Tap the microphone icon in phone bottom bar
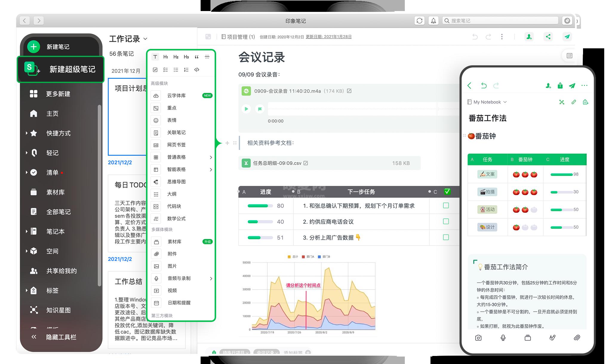Image resolution: width=609 pixels, height=364 pixels. coord(503,338)
